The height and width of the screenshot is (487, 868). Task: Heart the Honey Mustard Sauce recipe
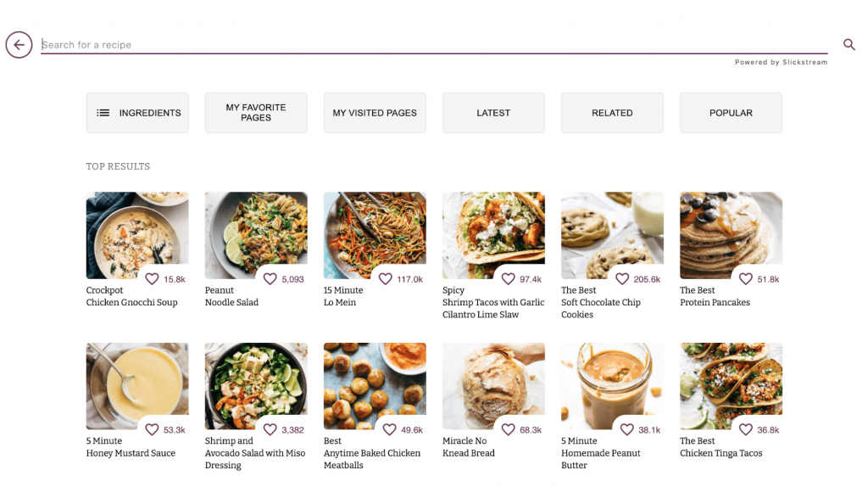153,430
